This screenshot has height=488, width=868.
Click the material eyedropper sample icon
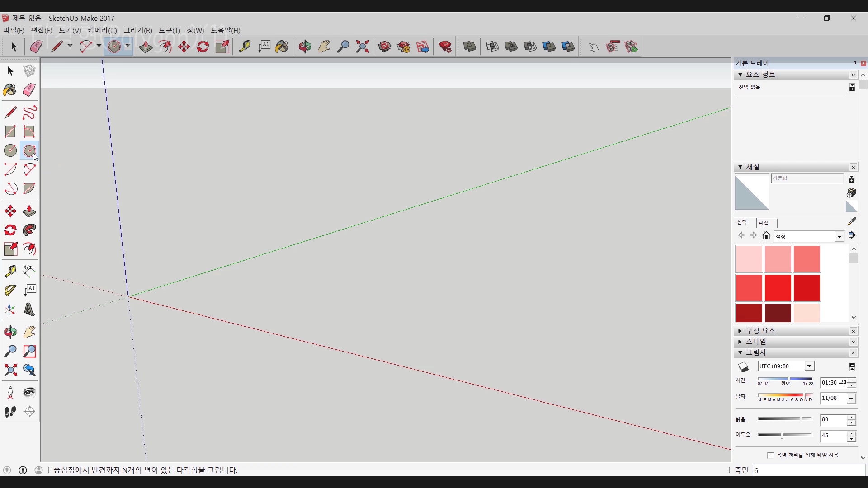click(x=852, y=221)
